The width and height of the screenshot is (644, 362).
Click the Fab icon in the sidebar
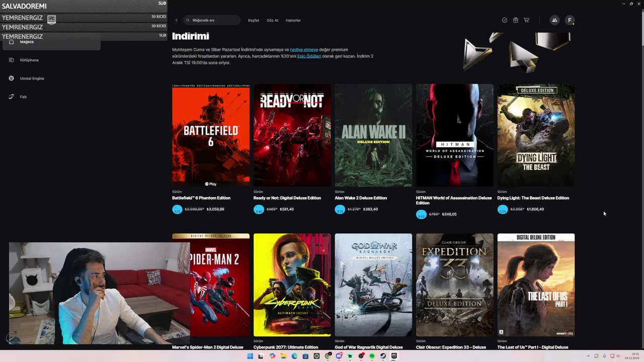click(x=11, y=97)
